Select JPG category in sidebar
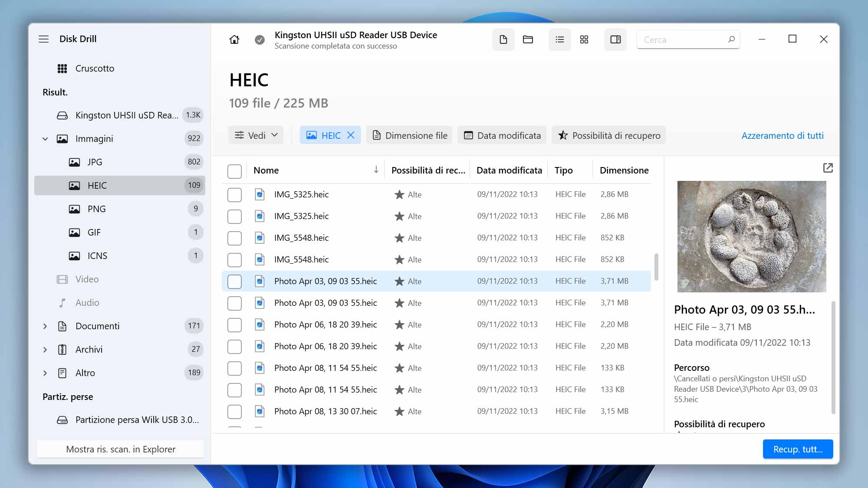Viewport: 868px width, 488px height. (120, 162)
